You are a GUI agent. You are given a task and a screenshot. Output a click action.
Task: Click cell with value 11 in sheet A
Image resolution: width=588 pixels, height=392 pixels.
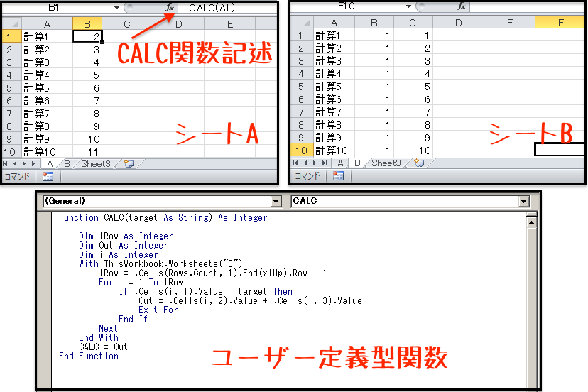click(x=87, y=151)
